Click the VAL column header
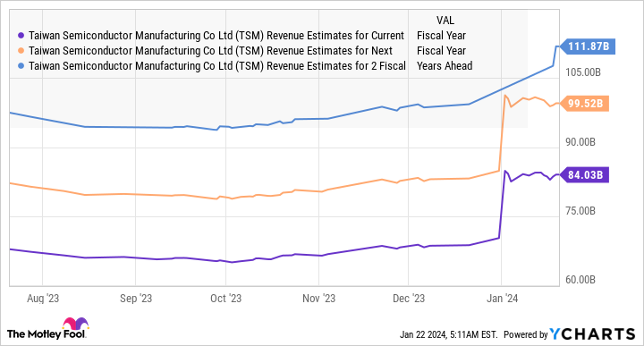Viewport: 644px width, 346px height. click(445, 20)
